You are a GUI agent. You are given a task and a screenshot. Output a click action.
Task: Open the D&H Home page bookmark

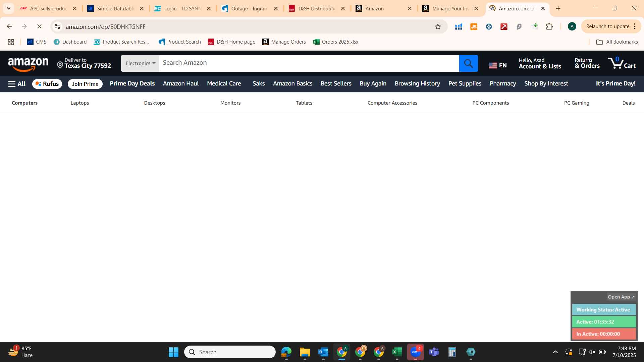tap(231, 42)
